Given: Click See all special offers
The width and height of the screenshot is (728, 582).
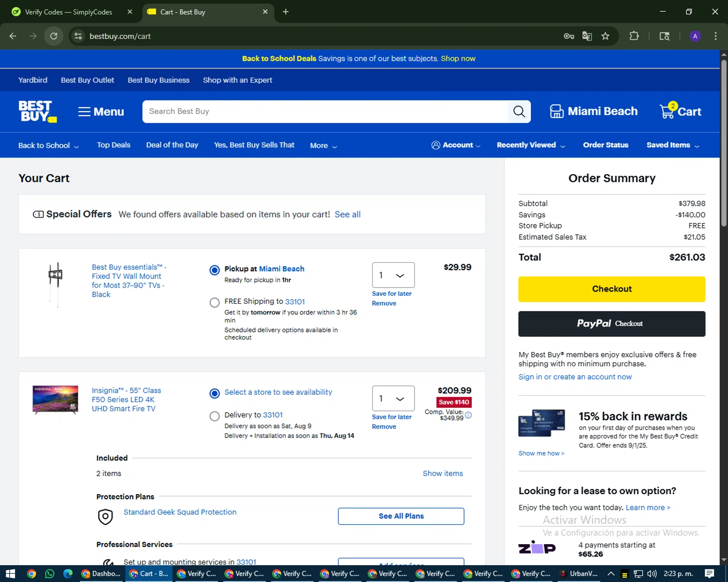Looking at the screenshot, I should [347, 214].
